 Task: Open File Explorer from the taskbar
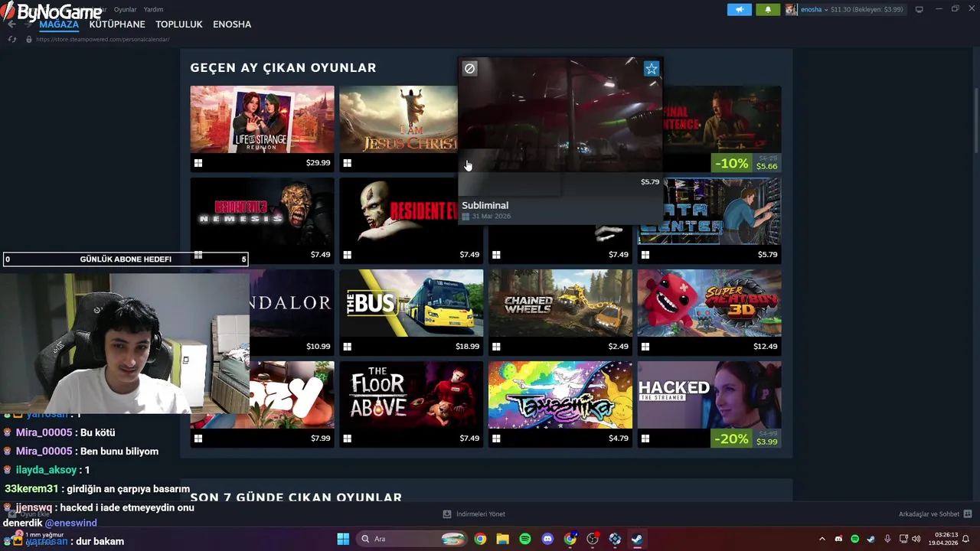[x=502, y=539]
